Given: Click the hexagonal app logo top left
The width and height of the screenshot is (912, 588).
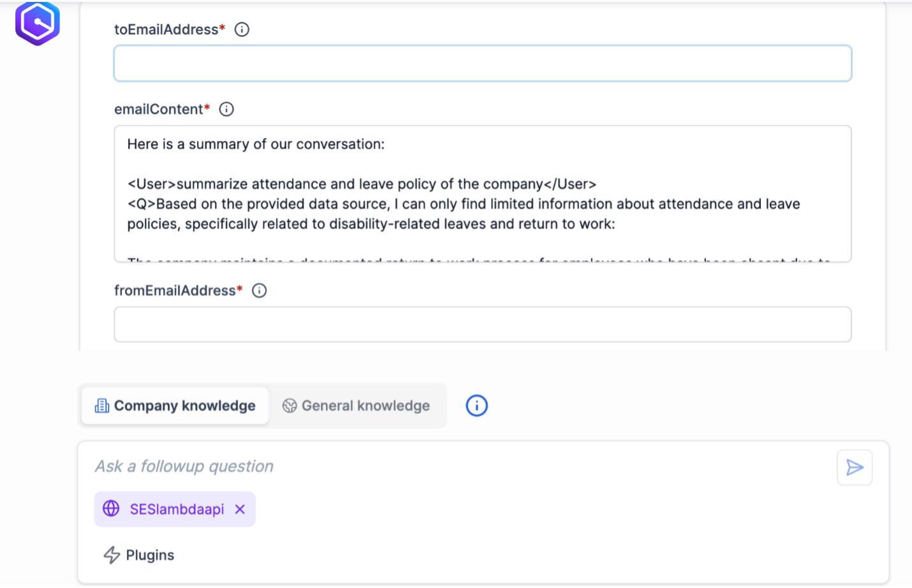Looking at the screenshot, I should 37,23.
